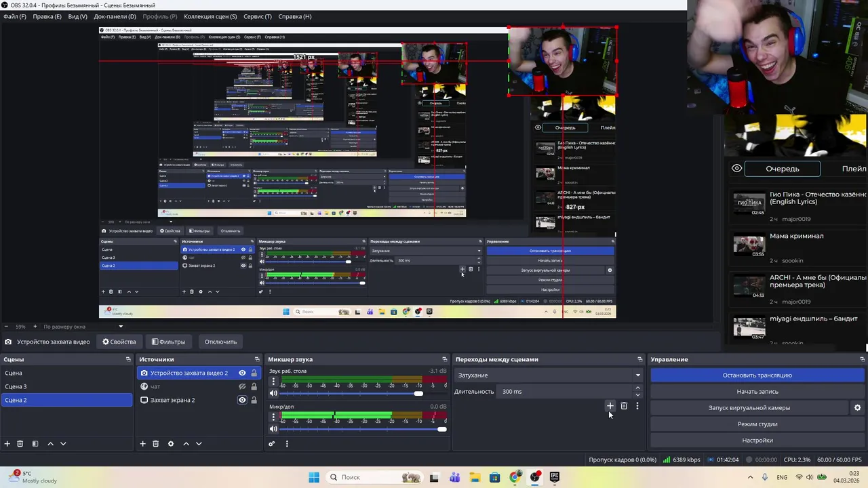Image resolution: width=868 pixels, height=488 pixels.
Task: Click the 300 ms duration field
Action: (x=565, y=392)
